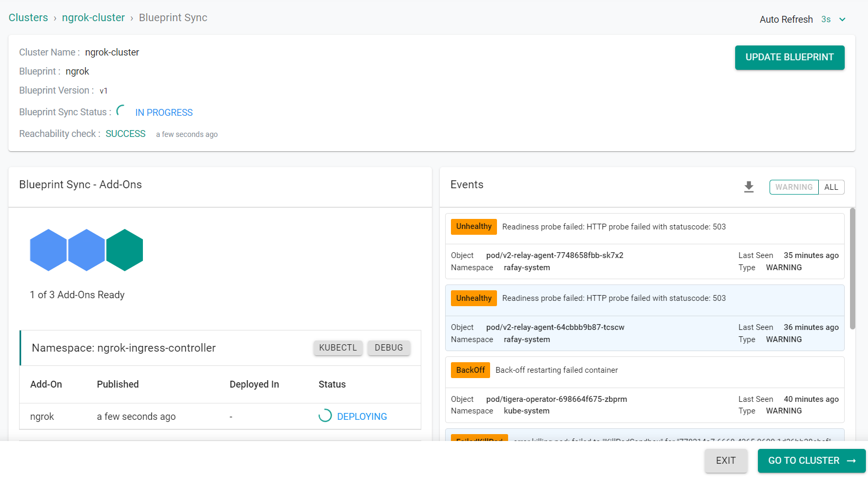This screenshot has width=868, height=478.
Task: Open ngrok-cluster breadcrumb link
Action: coord(93,17)
